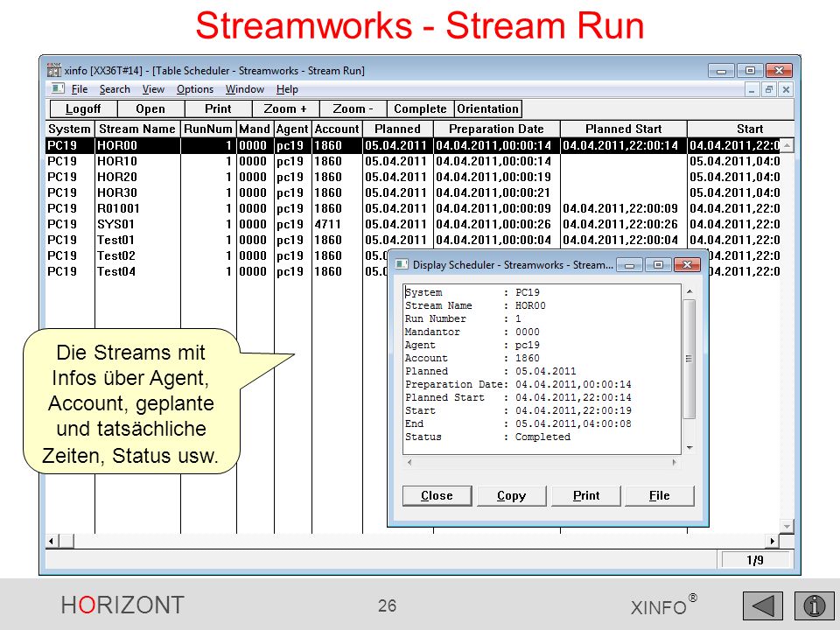Screen dimensions: 840x630
Task: Click the dialog's vertical scroll up arrow
Action: [689, 291]
